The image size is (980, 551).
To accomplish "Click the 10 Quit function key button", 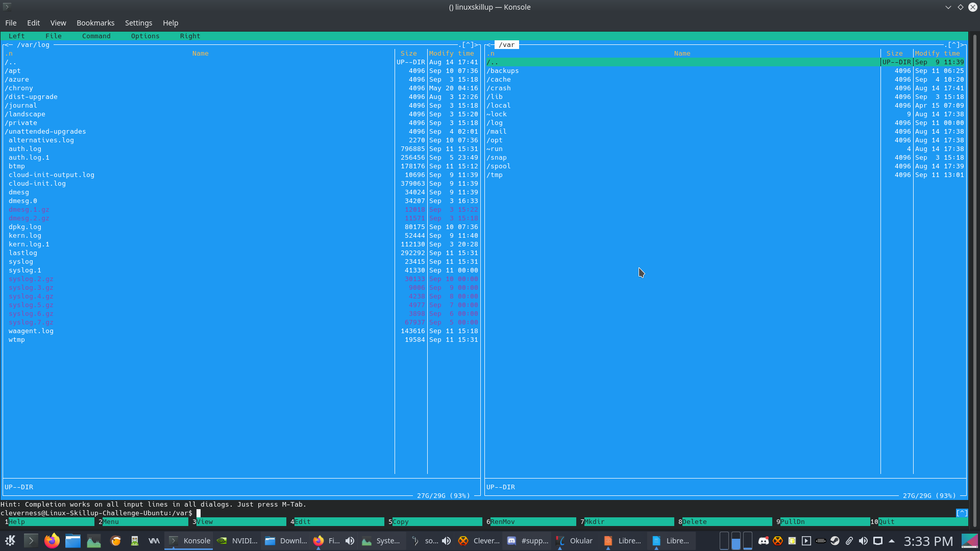I will point(919,521).
